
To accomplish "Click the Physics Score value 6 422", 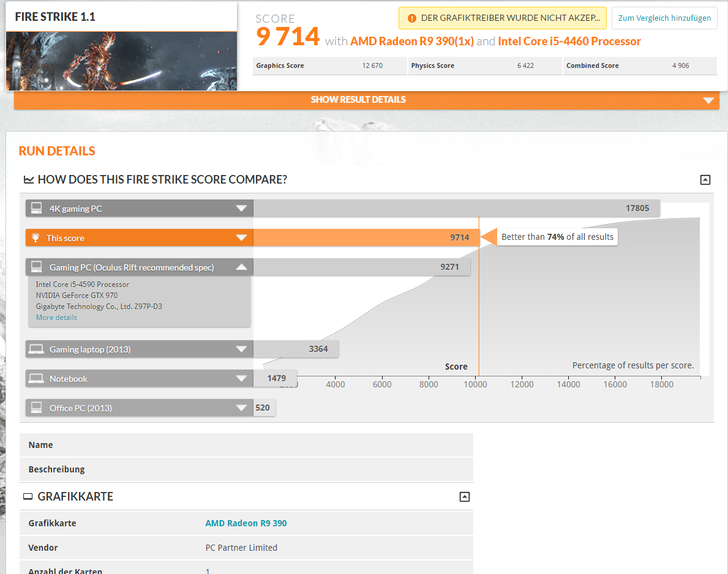I will coord(525,66).
